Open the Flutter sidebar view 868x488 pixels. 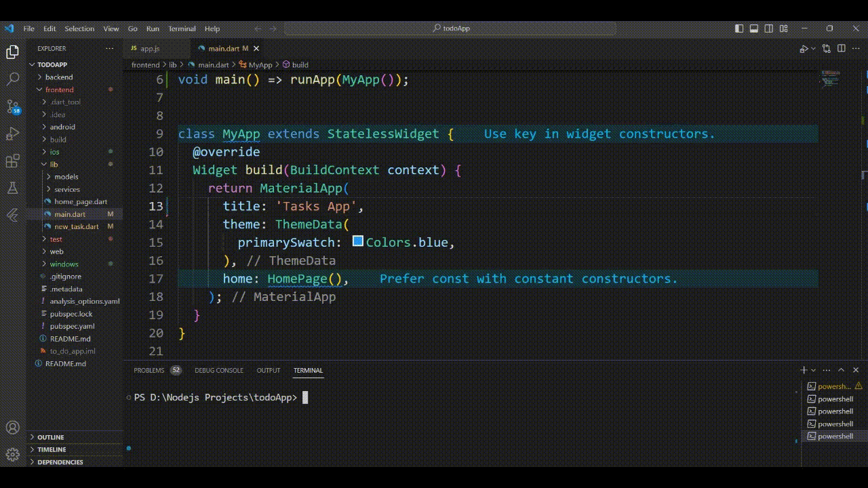coord(12,216)
